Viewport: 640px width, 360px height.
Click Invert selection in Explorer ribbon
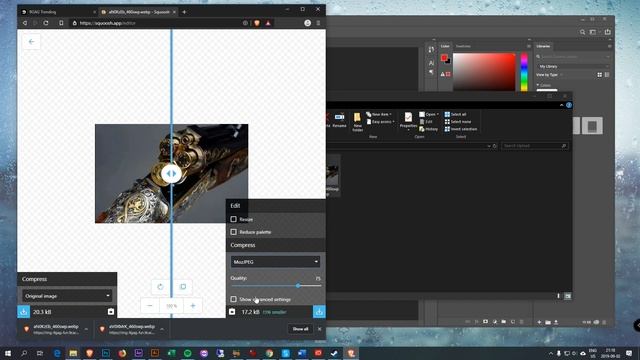(x=461, y=129)
